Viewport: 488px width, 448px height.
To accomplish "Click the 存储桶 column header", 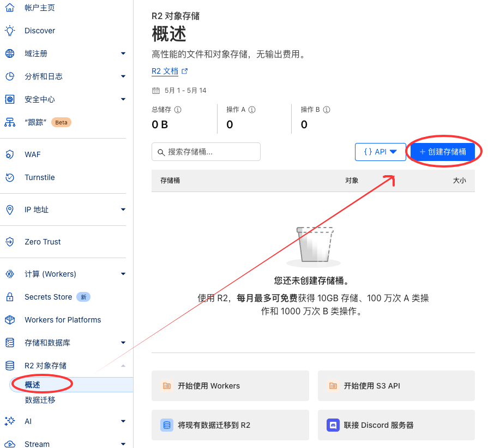I will (x=170, y=181).
